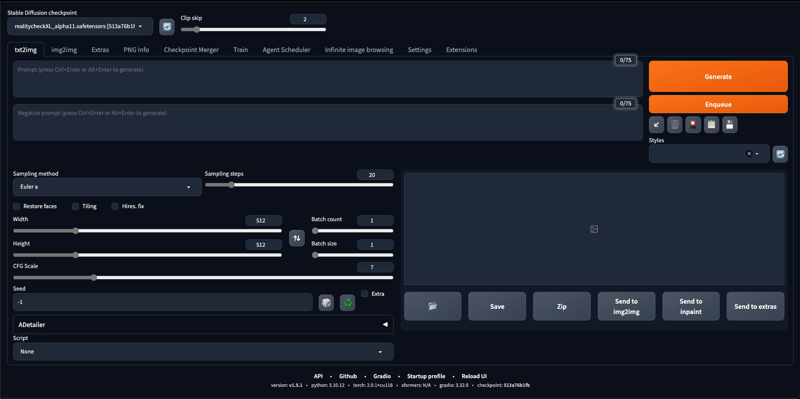Image resolution: width=800 pixels, height=399 pixels.
Task: Apply selected styles clipboard icon
Action: [x=711, y=124]
